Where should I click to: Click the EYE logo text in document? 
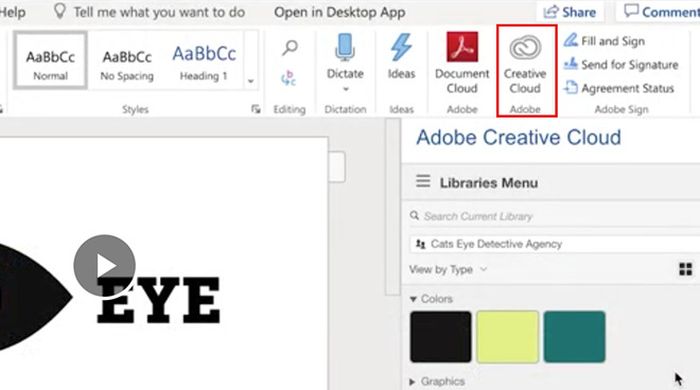tap(158, 300)
